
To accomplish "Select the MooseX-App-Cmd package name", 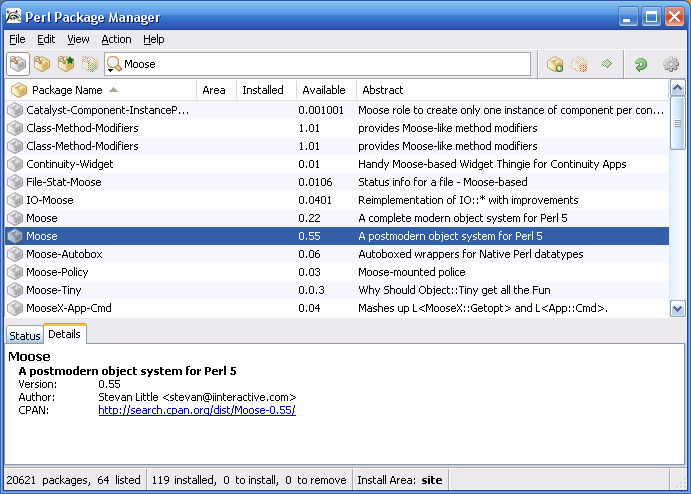I will pos(69,308).
